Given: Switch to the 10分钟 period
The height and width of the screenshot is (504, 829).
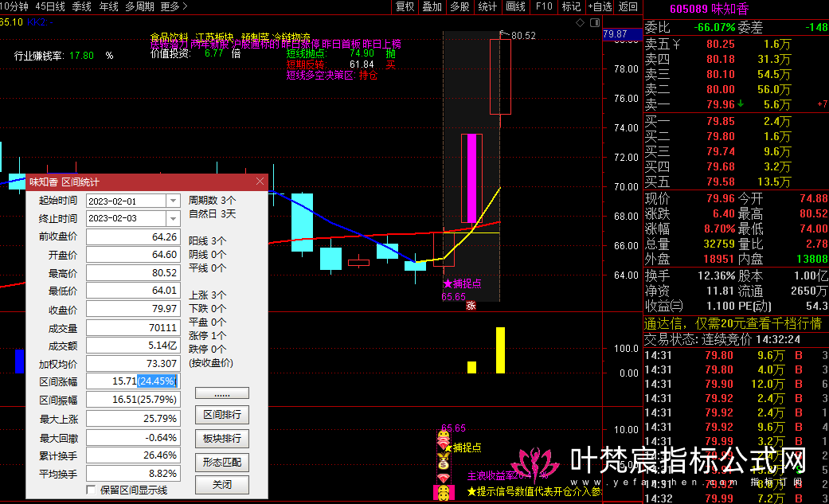Looking at the screenshot, I should click(14, 7).
